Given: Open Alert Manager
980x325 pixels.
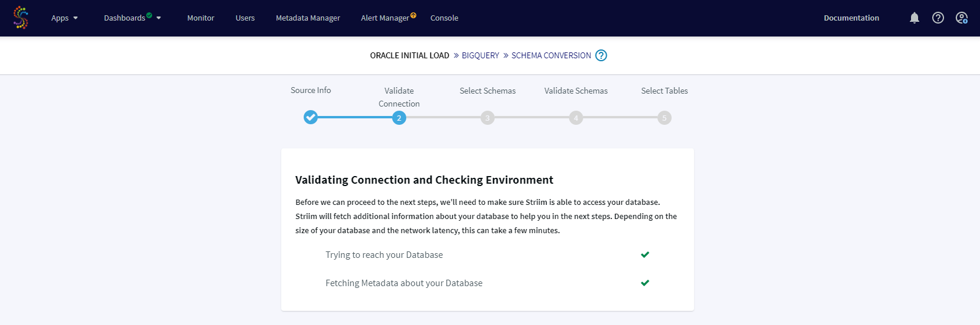Looking at the screenshot, I should pyautogui.click(x=385, y=18).
